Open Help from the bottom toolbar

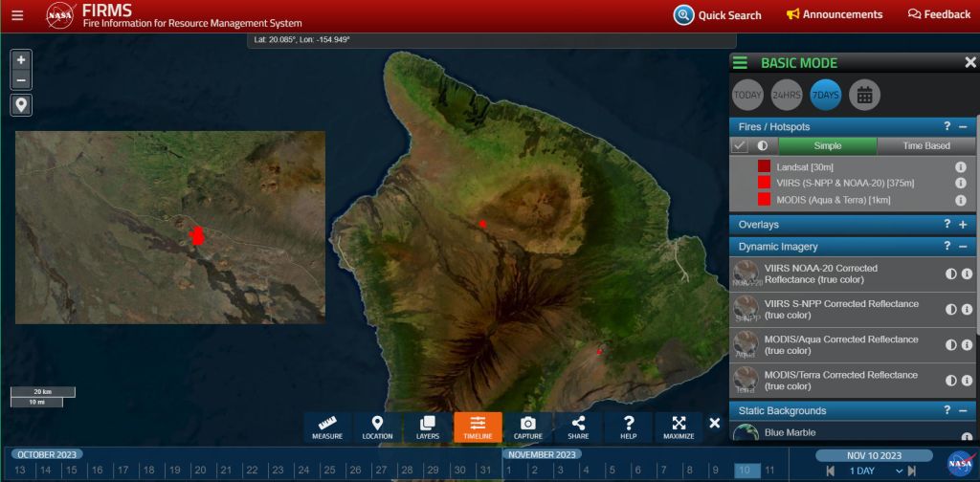pos(629,427)
